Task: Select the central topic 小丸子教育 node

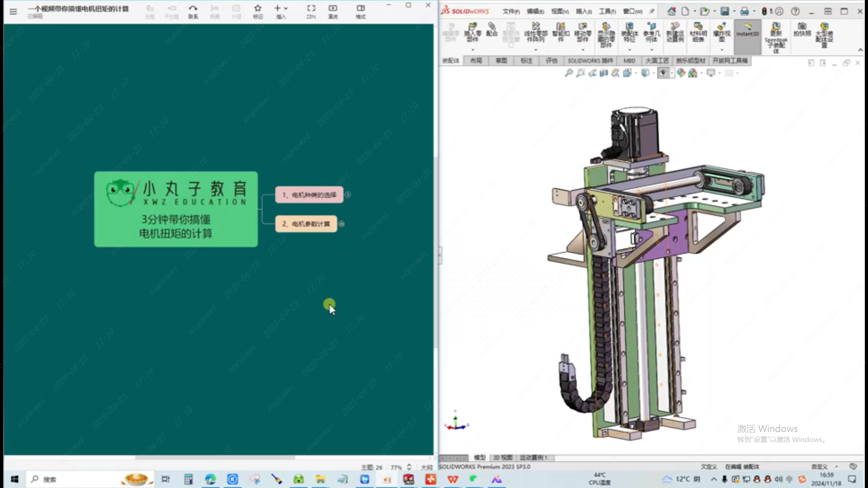Action: click(176, 209)
